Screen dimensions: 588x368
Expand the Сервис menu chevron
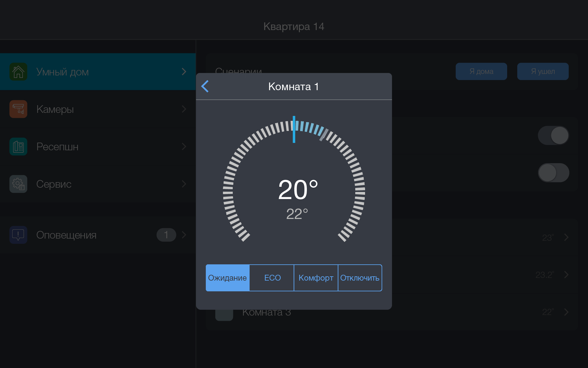click(x=184, y=184)
